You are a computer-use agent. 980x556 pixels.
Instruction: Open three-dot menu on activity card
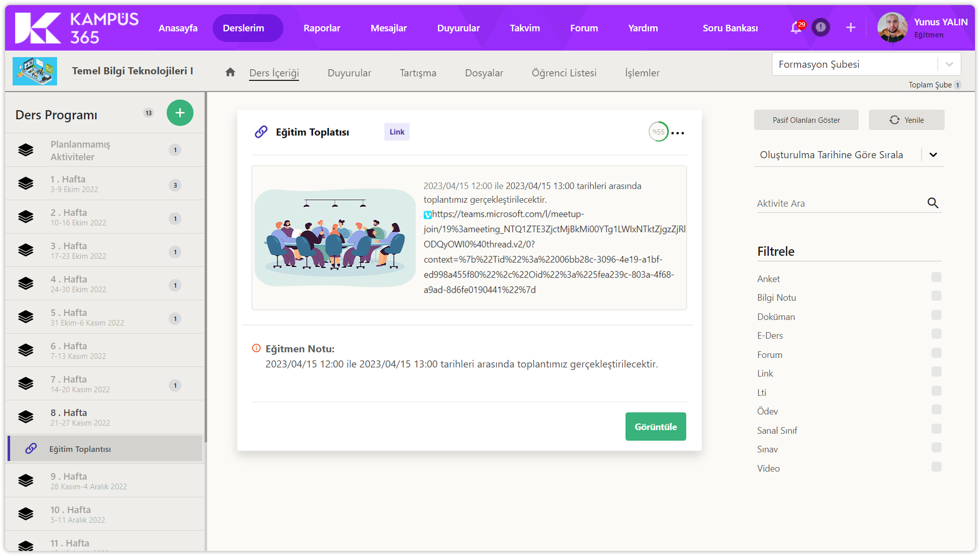point(678,133)
